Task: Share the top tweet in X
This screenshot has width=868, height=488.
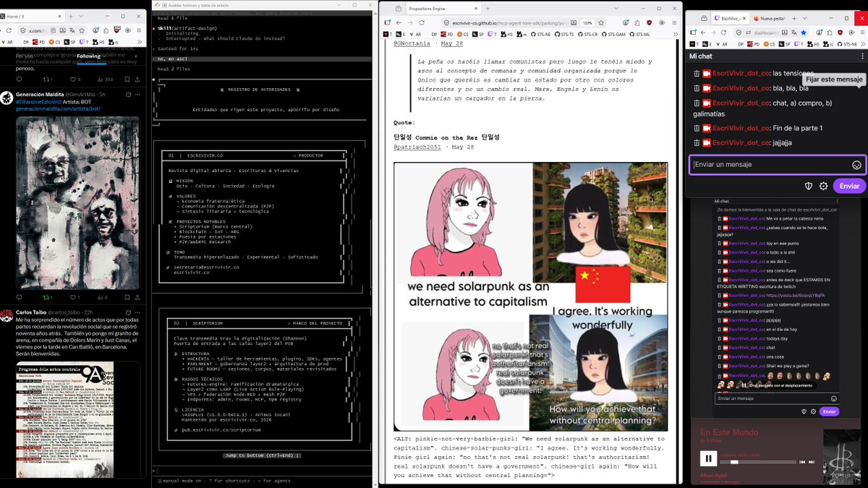Action: pos(137,80)
